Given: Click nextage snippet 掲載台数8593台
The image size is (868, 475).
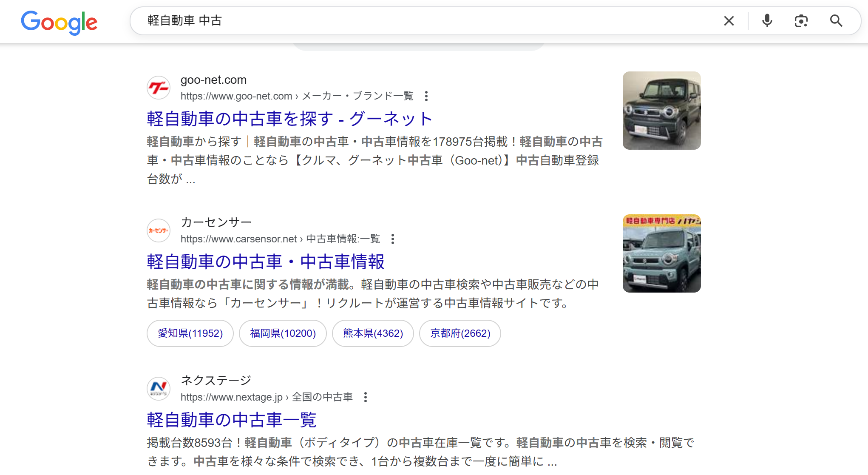Looking at the screenshot, I should click(421, 452).
